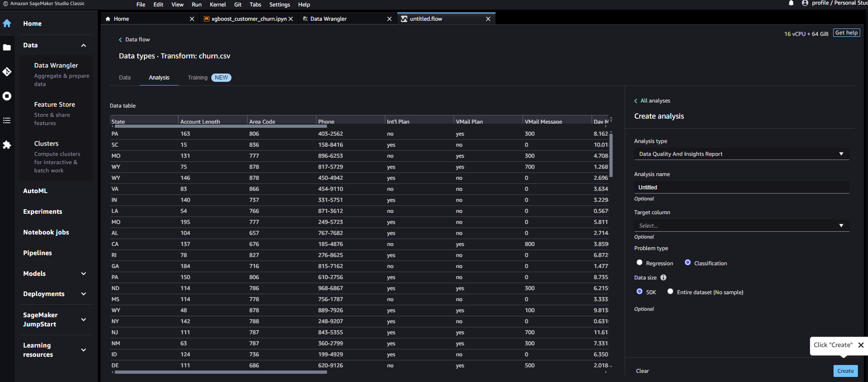Open the file browser folder icon
The height and width of the screenshot is (382, 868).
pos(7,47)
